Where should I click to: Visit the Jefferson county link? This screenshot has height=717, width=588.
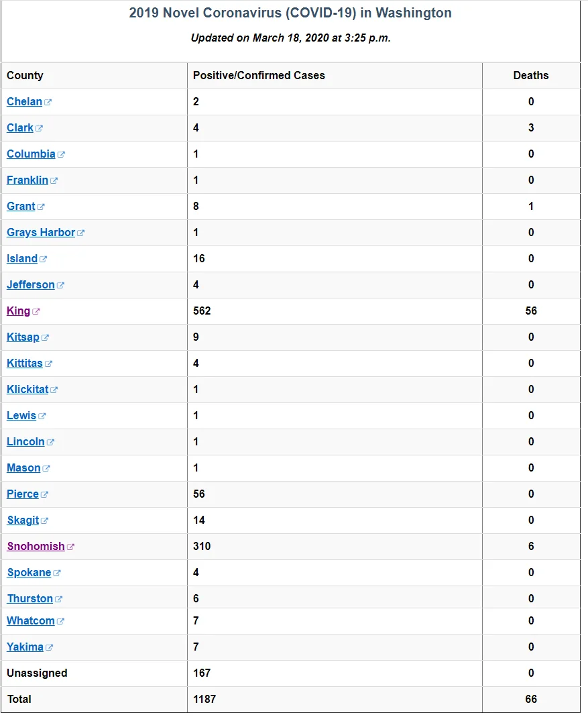(x=31, y=285)
